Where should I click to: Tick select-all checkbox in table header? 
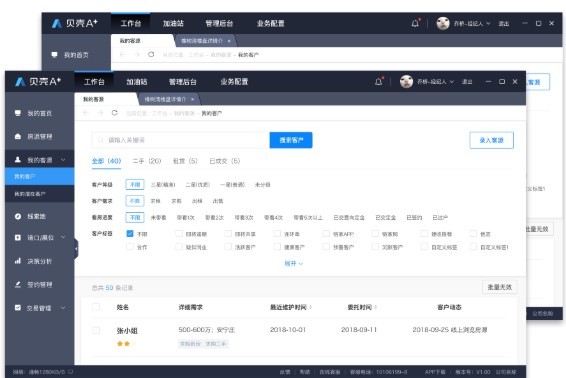[x=96, y=307]
